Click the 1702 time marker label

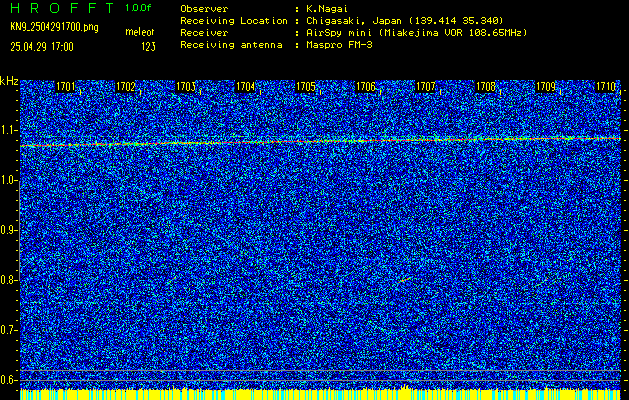(126, 87)
